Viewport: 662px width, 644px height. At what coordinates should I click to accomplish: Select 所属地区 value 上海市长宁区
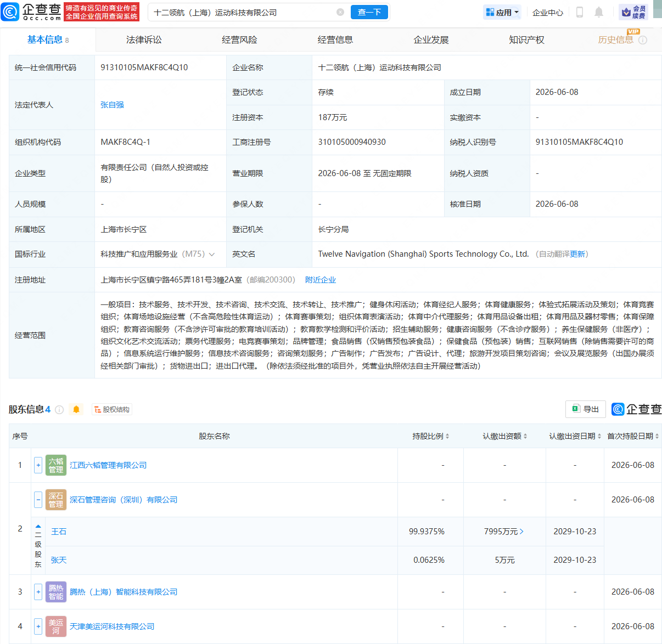(x=124, y=229)
